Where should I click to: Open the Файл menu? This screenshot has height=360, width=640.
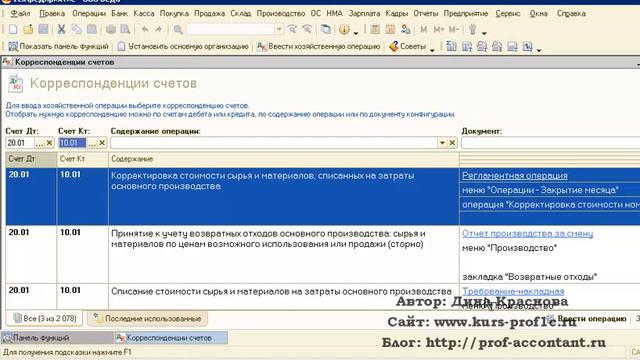[x=20, y=13]
